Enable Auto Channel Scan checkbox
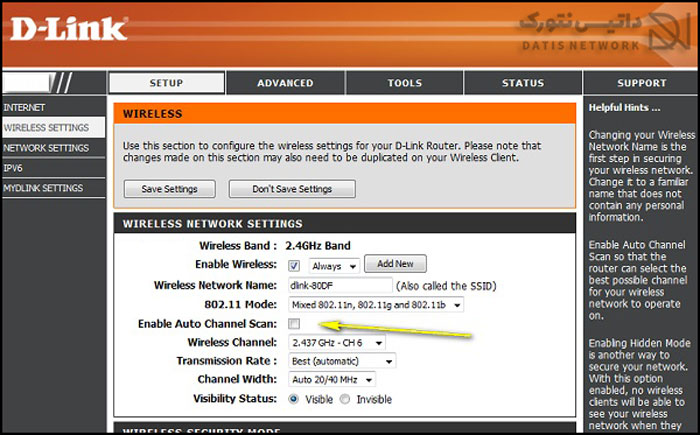Viewport: 700px width, 435px height. [294, 324]
